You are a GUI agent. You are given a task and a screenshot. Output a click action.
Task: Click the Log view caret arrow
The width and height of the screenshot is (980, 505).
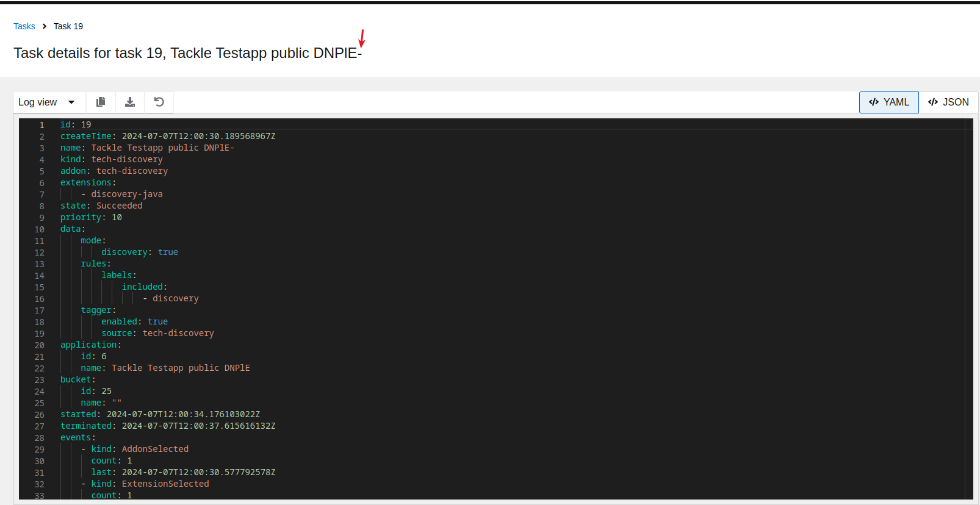click(x=71, y=102)
